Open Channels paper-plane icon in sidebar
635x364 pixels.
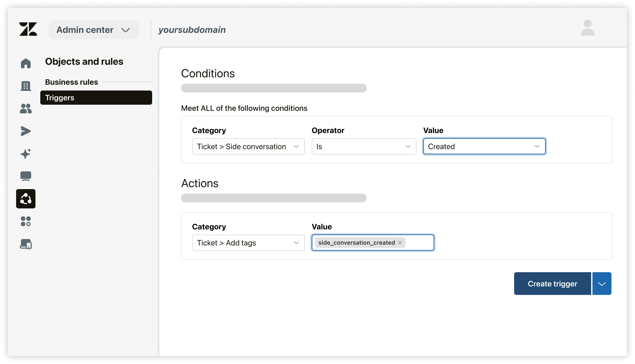(26, 131)
